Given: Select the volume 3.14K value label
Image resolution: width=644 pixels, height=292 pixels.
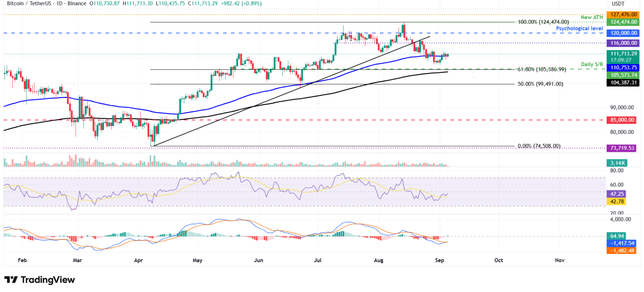Looking at the screenshot, I should coord(617,163).
